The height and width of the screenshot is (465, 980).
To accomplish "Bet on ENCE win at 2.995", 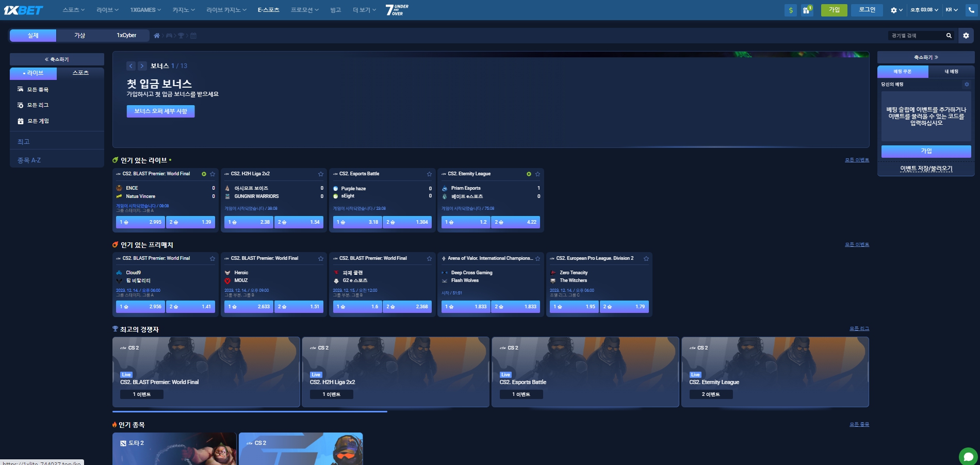I will click(140, 222).
